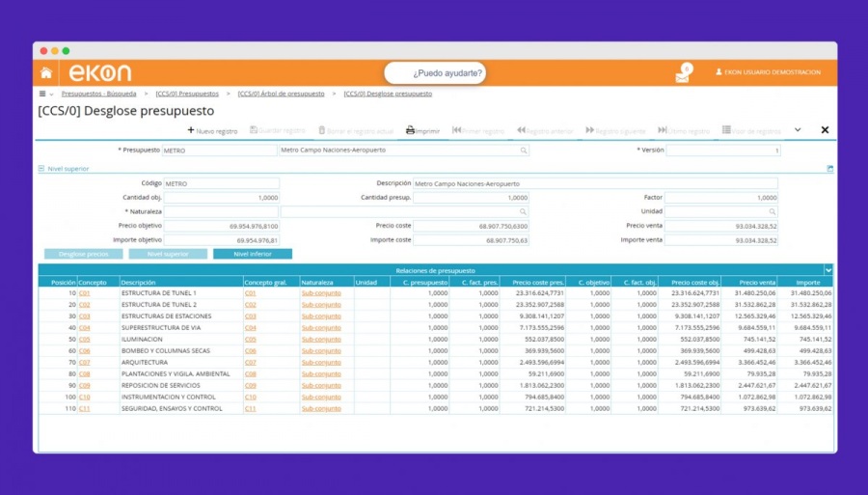This screenshot has width=868, height=495.
Task: Click the Precio objetivo field
Action: click(x=222, y=226)
